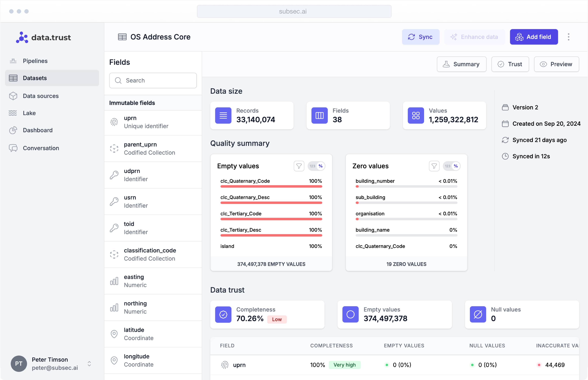This screenshot has height=380, width=588.
Task: Open the three-dot more options menu
Action: (x=569, y=37)
